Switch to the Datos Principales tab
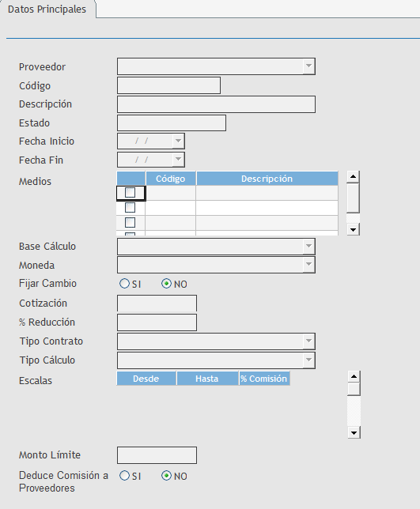Viewport: 420px width, 509px height. [47, 9]
